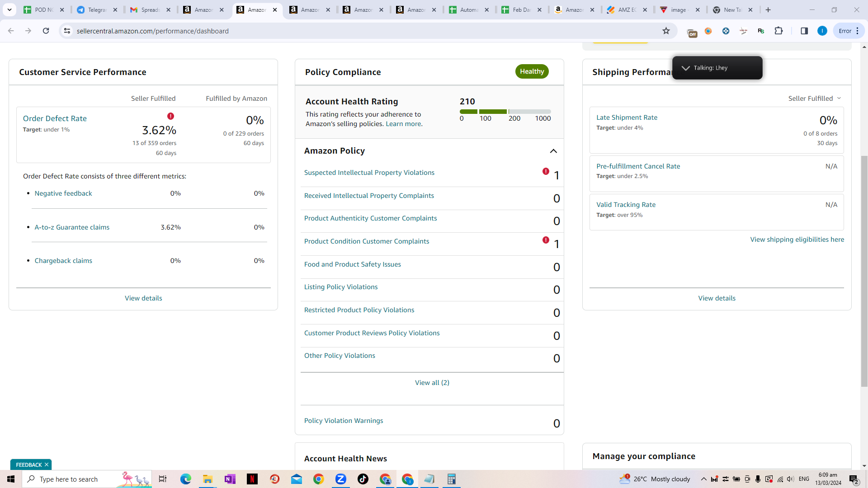Open the Order Defect Rate link

[x=55, y=118]
